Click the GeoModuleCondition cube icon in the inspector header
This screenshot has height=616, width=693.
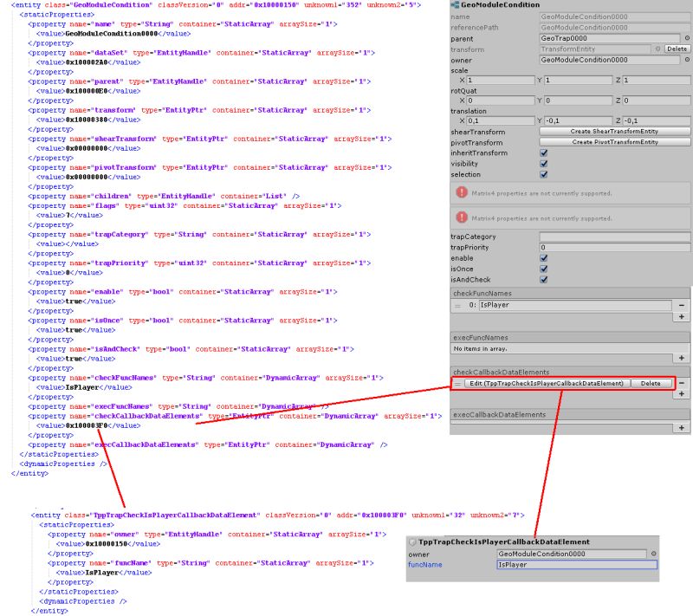[x=457, y=5]
